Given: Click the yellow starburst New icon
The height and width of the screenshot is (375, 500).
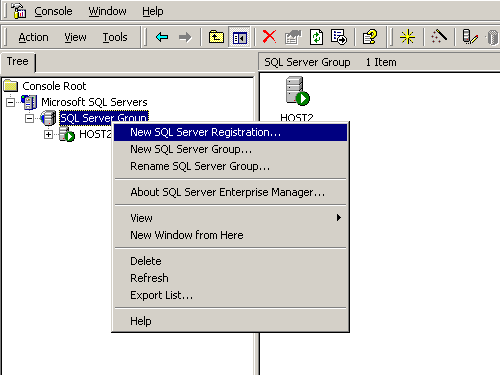Looking at the screenshot, I should (x=407, y=37).
